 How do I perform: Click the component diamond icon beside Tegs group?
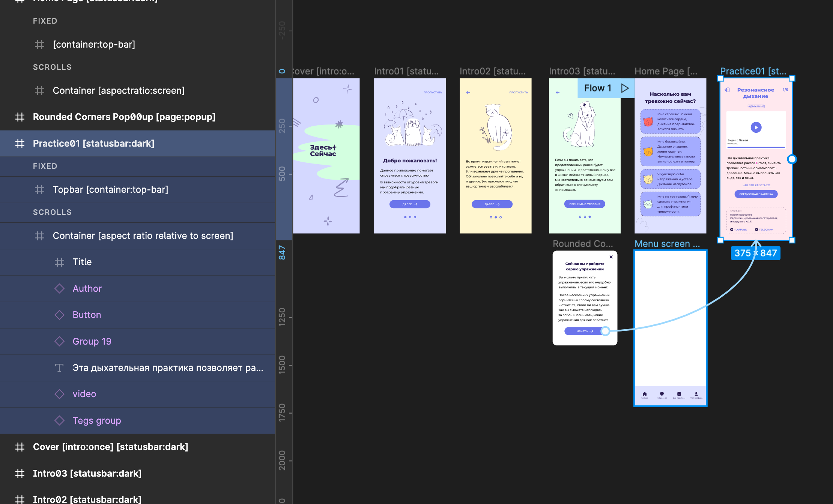59,420
